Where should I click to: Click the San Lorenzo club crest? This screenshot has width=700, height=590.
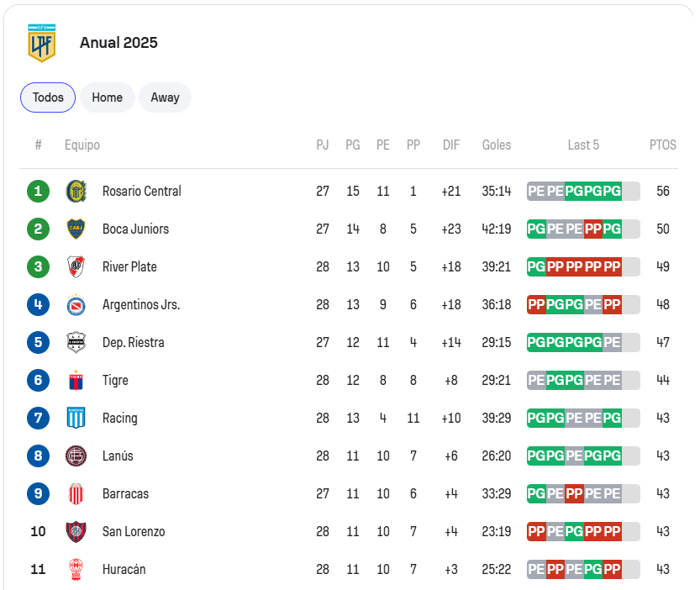click(x=76, y=531)
